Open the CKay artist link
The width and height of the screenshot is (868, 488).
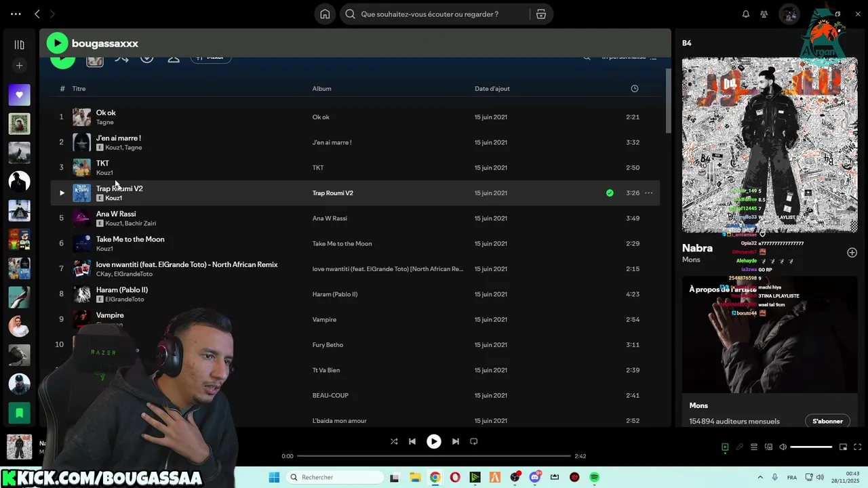click(103, 274)
